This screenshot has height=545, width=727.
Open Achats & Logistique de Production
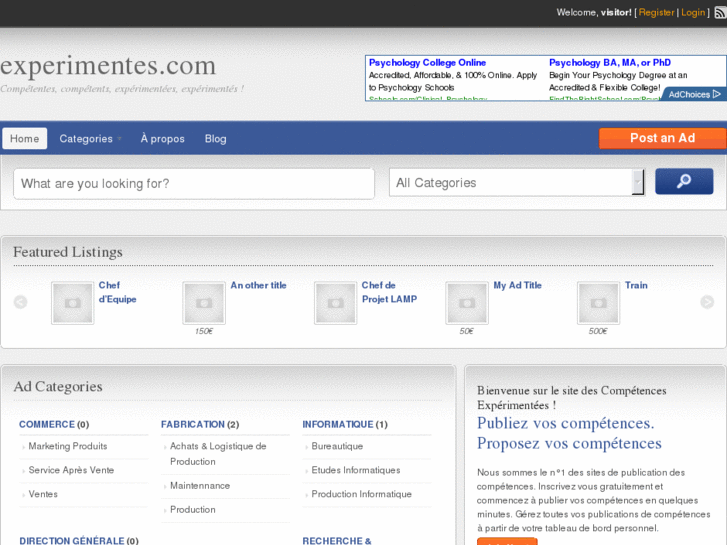218,454
